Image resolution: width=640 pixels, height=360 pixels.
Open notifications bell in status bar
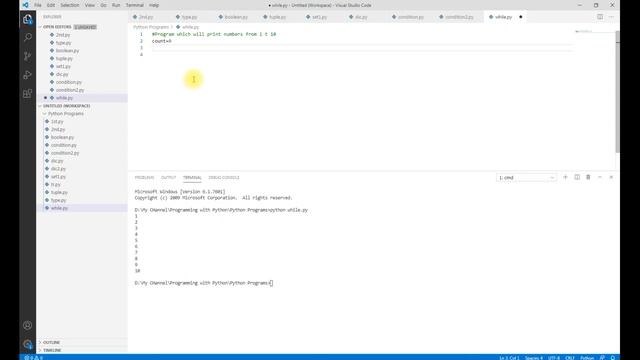(x=613, y=358)
